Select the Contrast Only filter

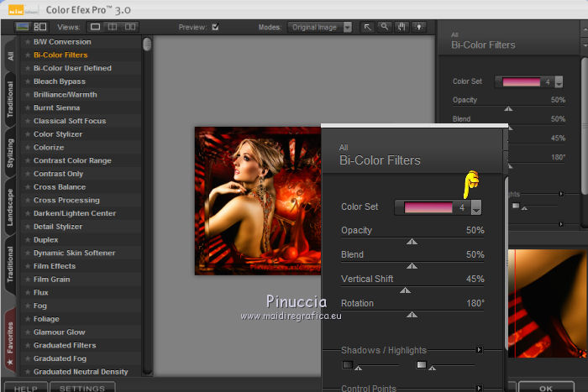[58, 174]
